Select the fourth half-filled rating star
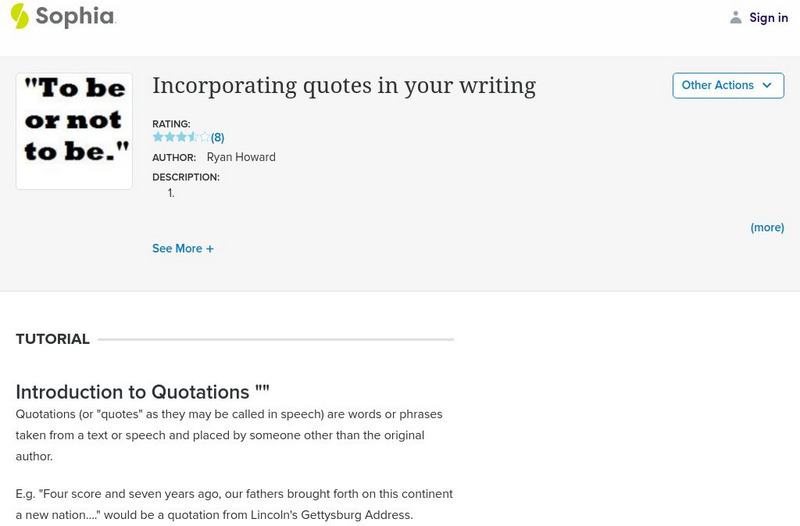The height and width of the screenshot is (526, 800). point(192,137)
